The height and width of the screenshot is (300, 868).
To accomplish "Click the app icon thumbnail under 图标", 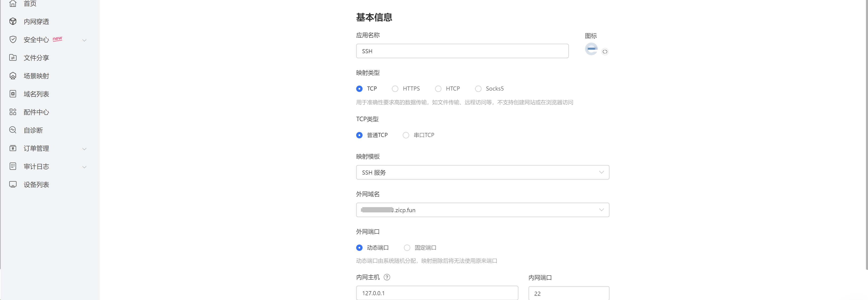I will pyautogui.click(x=591, y=49).
